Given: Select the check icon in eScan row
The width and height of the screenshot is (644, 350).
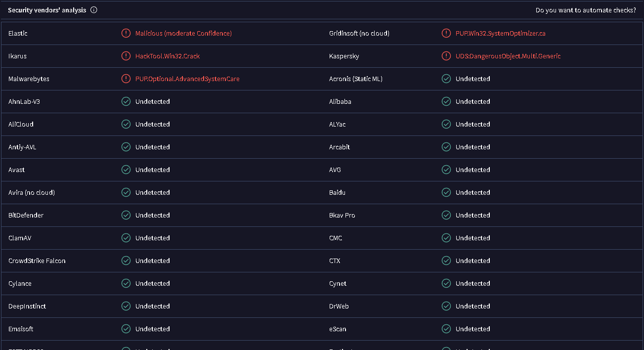Looking at the screenshot, I should pyautogui.click(x=446, y=329).
